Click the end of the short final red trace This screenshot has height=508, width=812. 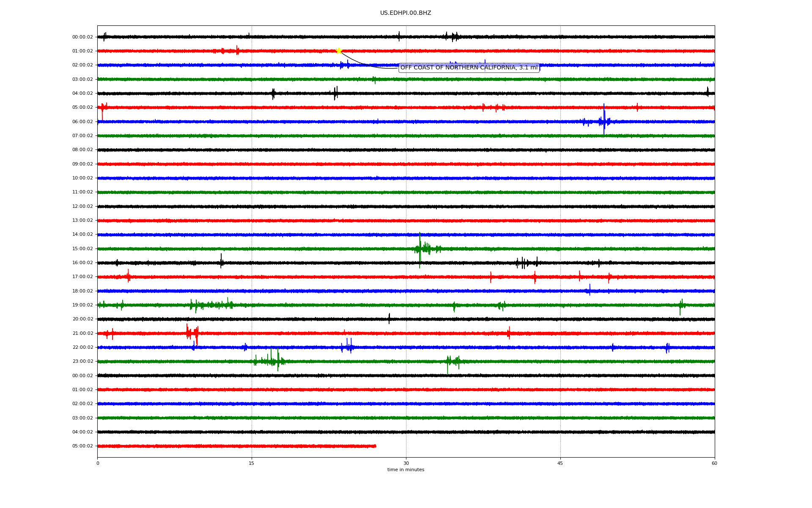[x=375, y=446]
